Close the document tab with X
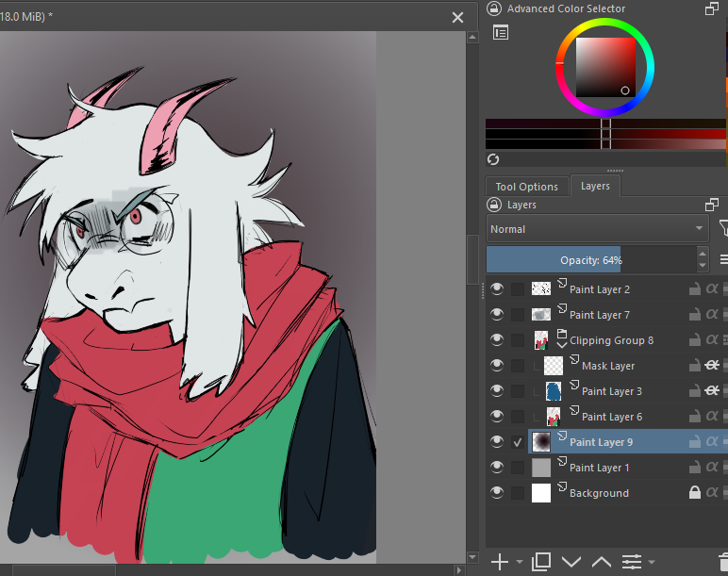This screenshot has width=728, height=576. point(457,18)
